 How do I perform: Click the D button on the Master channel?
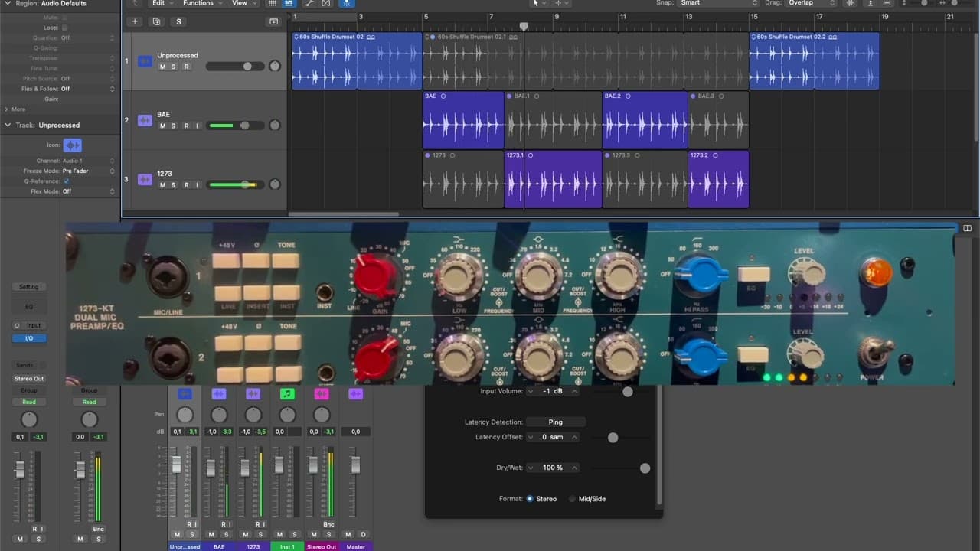click(363, 534)
